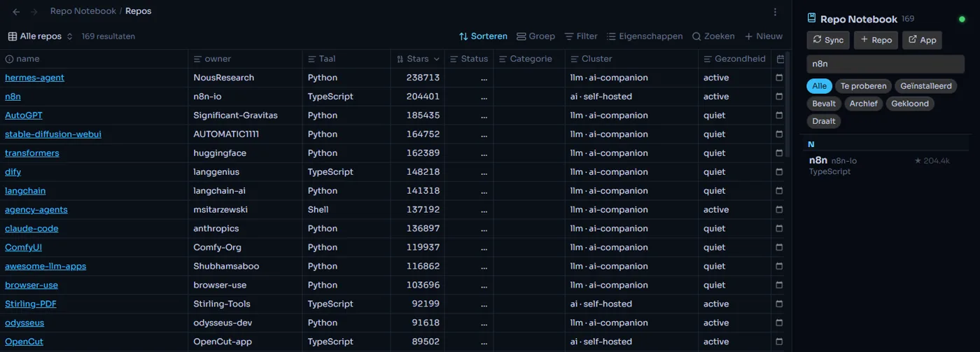Click the + Repo button

tap(876, 40)
